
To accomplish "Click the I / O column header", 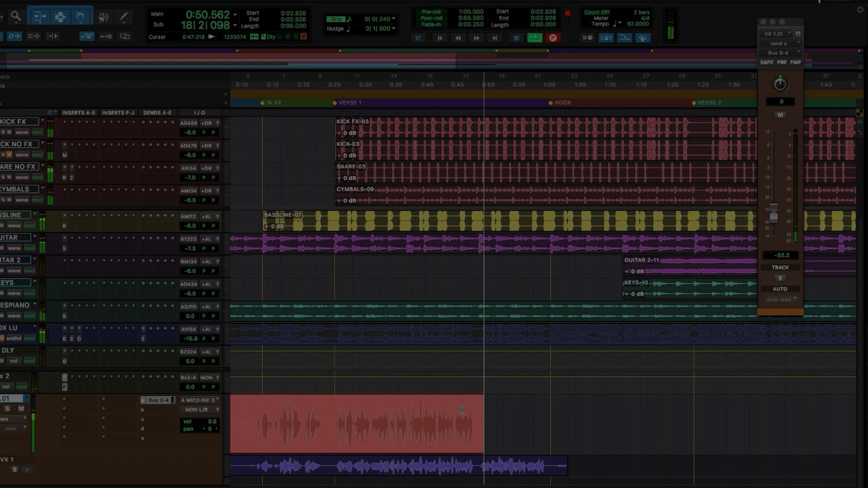I will [200, 113].
